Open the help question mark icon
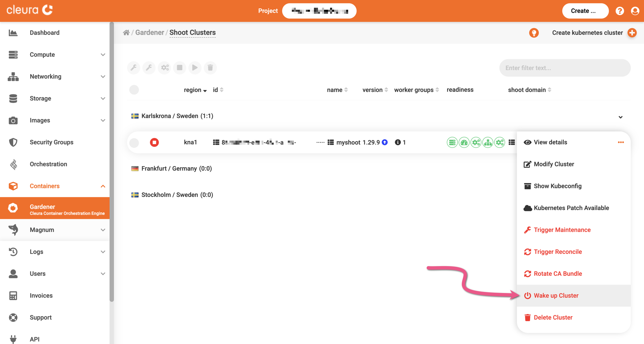 click(x=620, y=11)
